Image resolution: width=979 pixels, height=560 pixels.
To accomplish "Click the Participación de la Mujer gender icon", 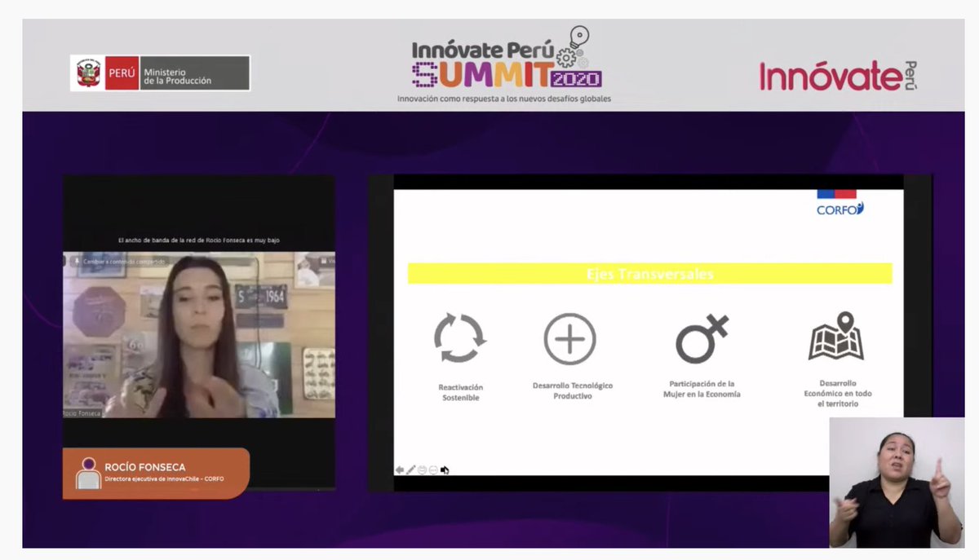I will pyautogui.click(x=702, y=338).
